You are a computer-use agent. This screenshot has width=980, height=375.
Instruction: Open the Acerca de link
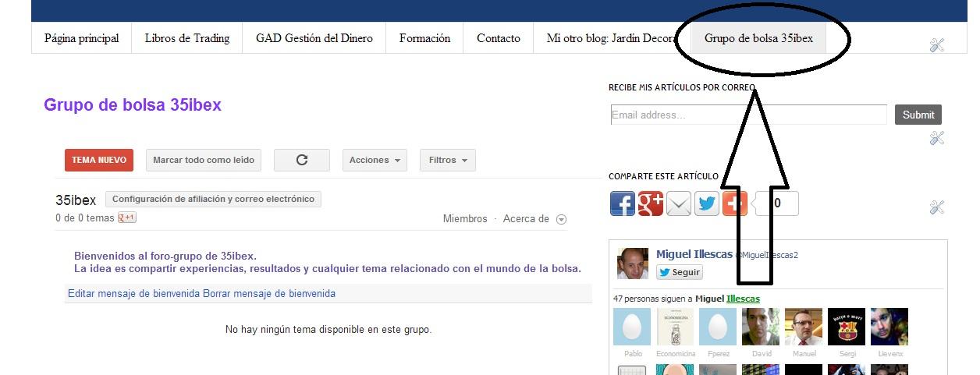tap(526, 219)
